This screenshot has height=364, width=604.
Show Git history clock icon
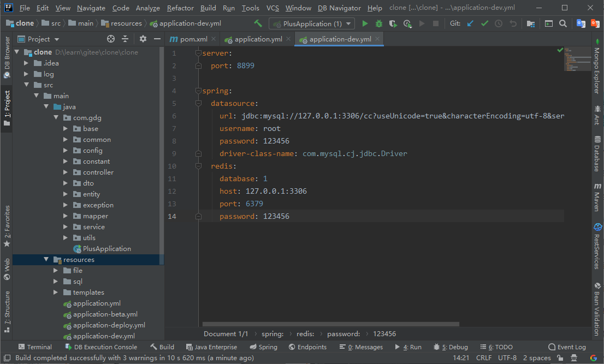click(x=499, y=23)
